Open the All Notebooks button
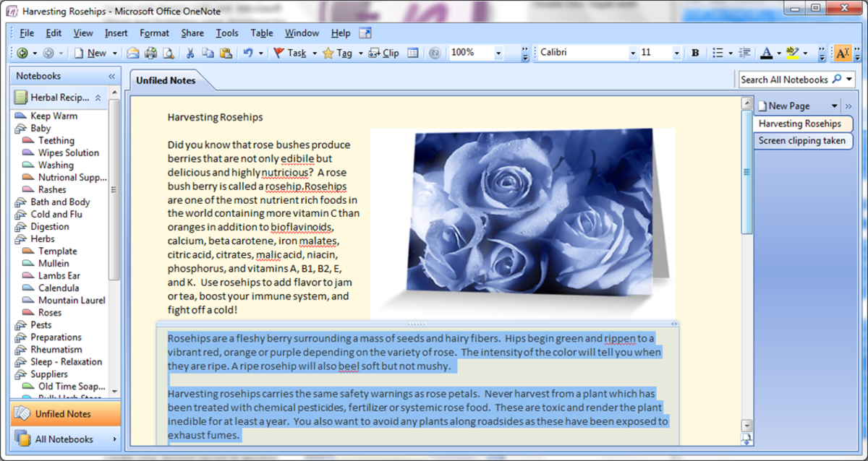This screenshot has height=461, width=868. point(66,439)
